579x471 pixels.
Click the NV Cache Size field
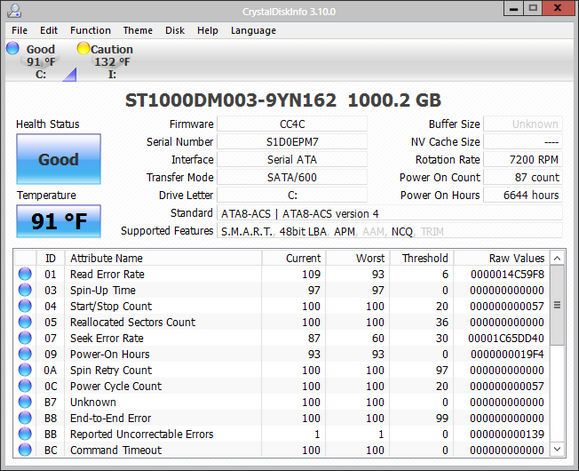523,142
